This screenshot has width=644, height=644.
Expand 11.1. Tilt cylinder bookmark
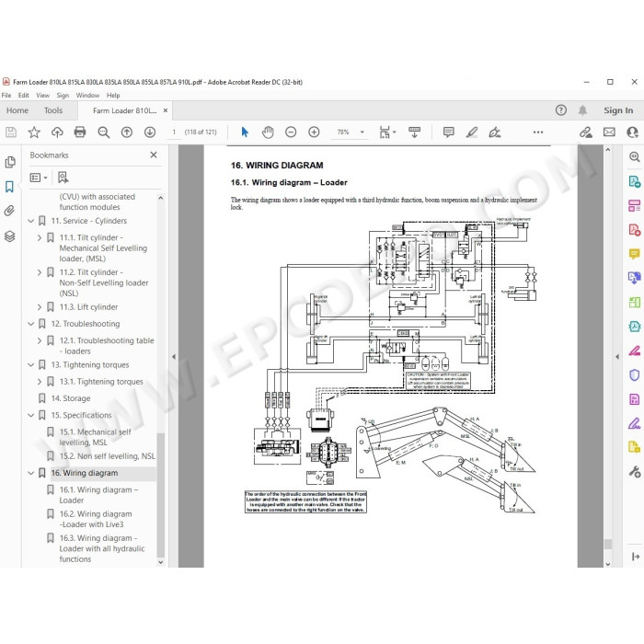(x=40, y=237)
